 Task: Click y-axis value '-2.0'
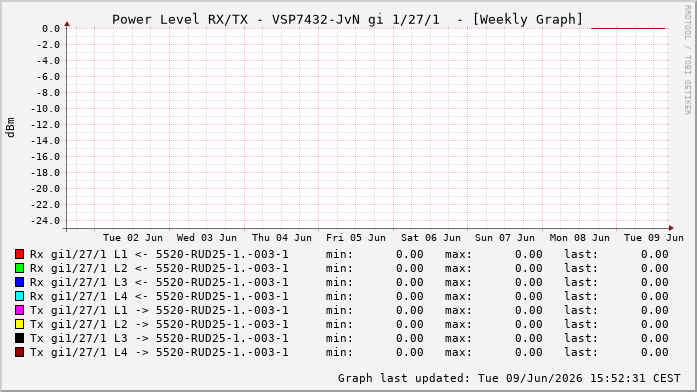(48, 45)
